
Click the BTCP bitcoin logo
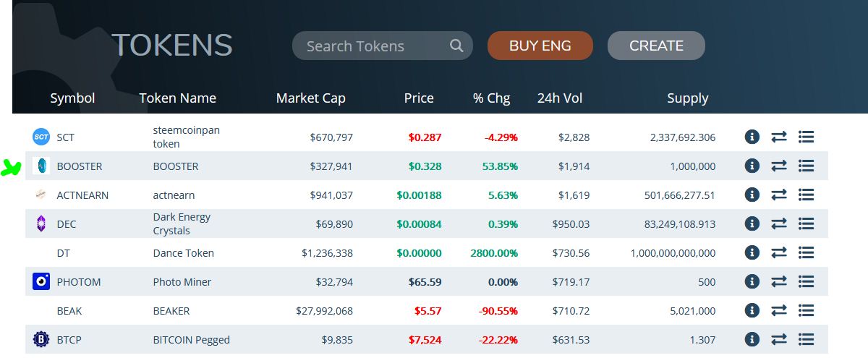pyautogui.click(x=41, y=339)
